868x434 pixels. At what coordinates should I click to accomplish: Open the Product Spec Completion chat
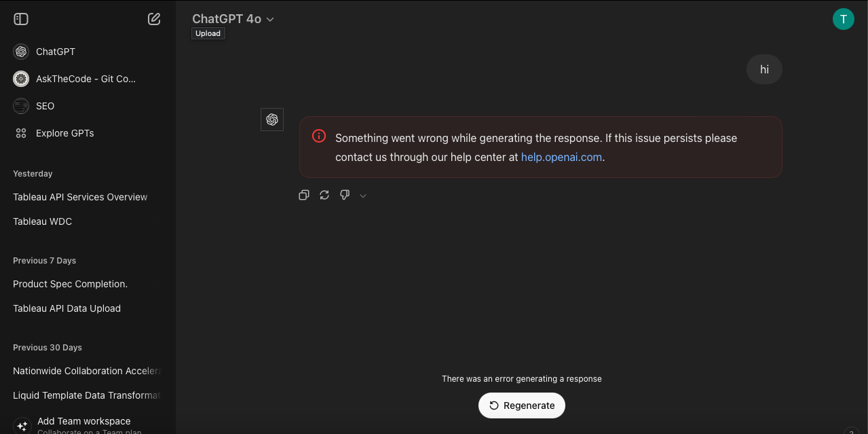click(71, 284)
